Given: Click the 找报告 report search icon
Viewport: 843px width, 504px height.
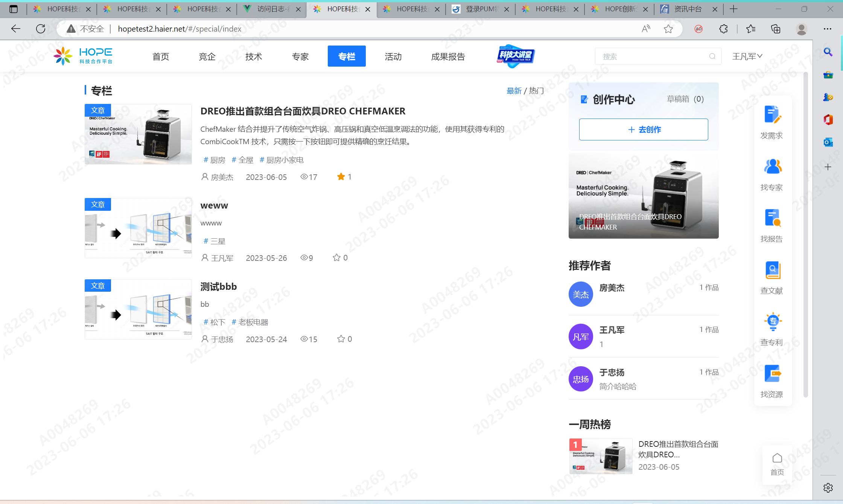Looking at the screenshot, I should pos(773,218).
